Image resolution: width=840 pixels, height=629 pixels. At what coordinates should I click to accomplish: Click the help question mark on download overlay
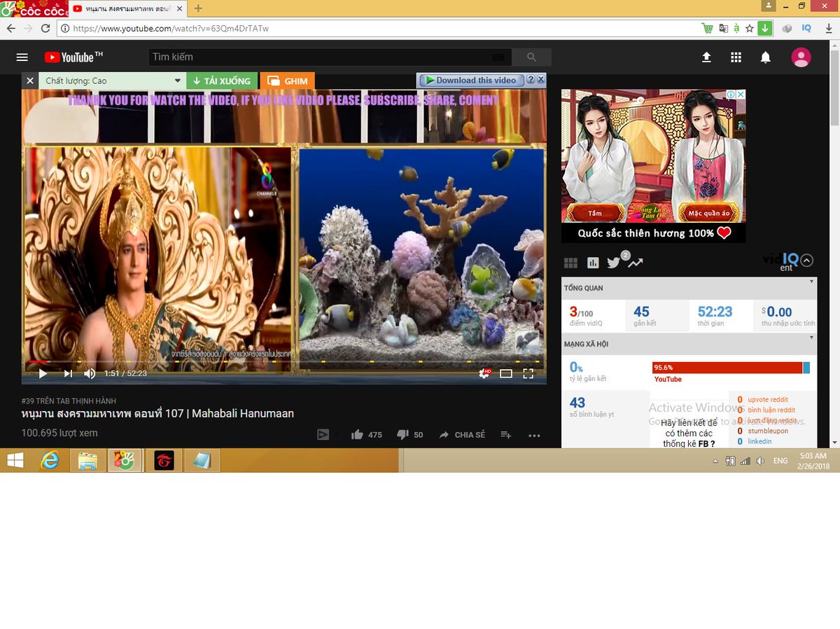coord(531,80)
